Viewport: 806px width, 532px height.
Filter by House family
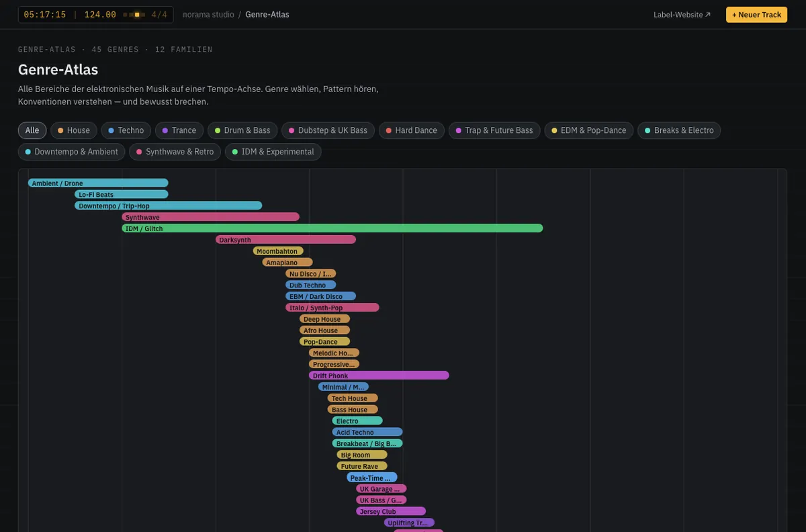click(x=74, y=130)
